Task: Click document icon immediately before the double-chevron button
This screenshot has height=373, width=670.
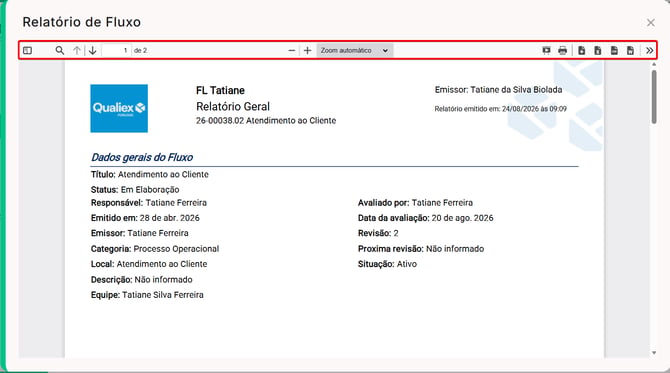Action: [x=630, y=50]
